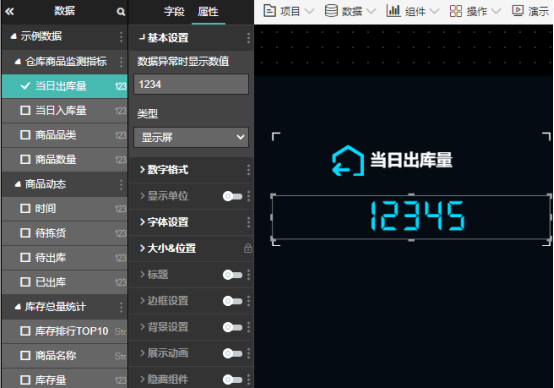Toggle the 显示单位 switch
Image resolution: width=554 pixels, height=388 pixels.
(232, 196)
